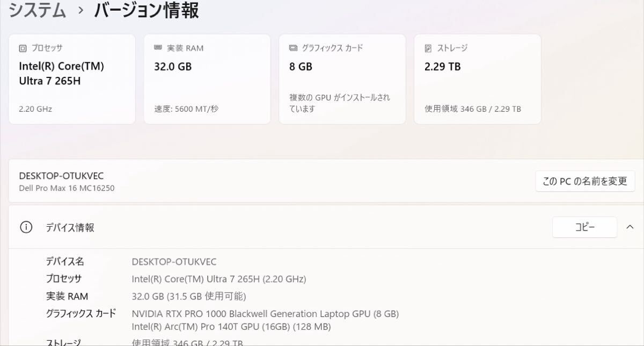Click 32.0 GB (31.5 GB 使用可能) value

(189, 296)
